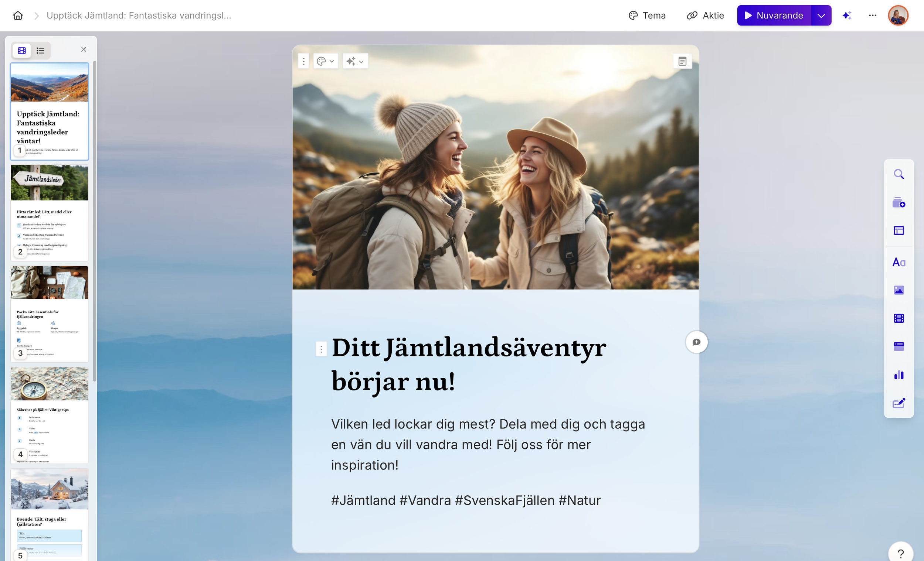Open the card style palette dropdown
924x561 pixels.
click(325, 61)
